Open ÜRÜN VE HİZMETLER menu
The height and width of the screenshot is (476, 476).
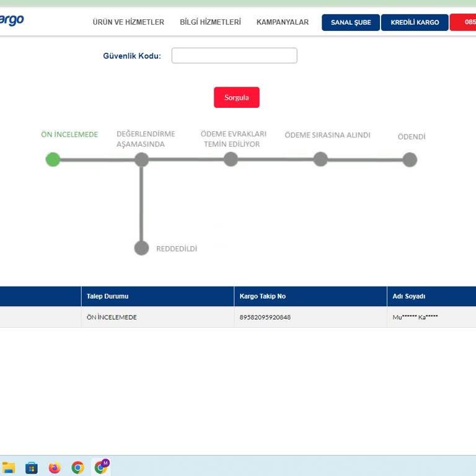pyautogui.click(x=128, y=22)
